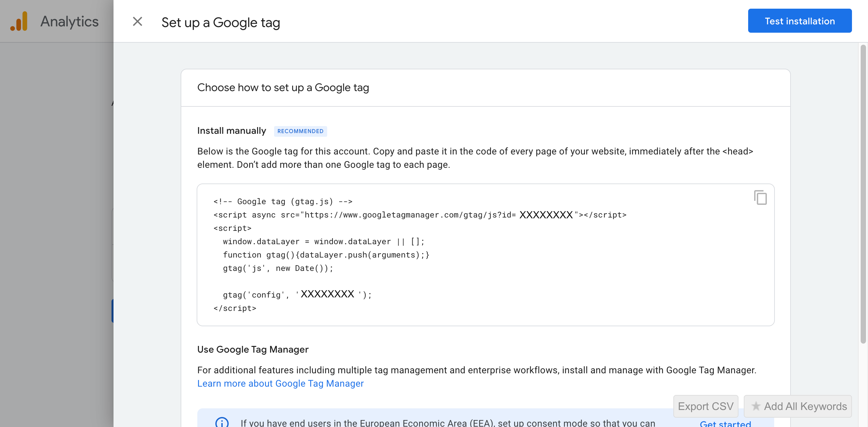Click the Set up a Google tag dialog title

tap(220, 22)
